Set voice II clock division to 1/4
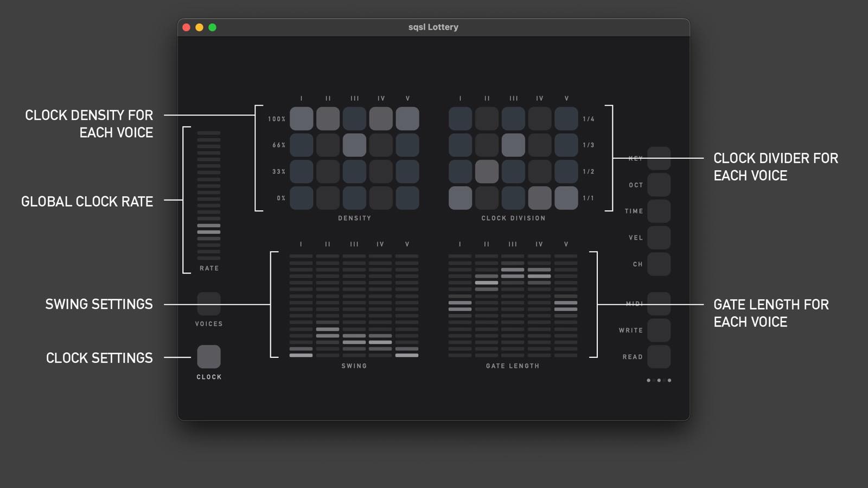Screen dimensions: 868x488 click(487, 119)
